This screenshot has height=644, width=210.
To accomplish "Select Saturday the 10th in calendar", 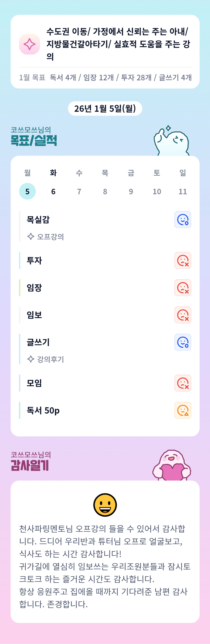I will click(x=157, y=191).
